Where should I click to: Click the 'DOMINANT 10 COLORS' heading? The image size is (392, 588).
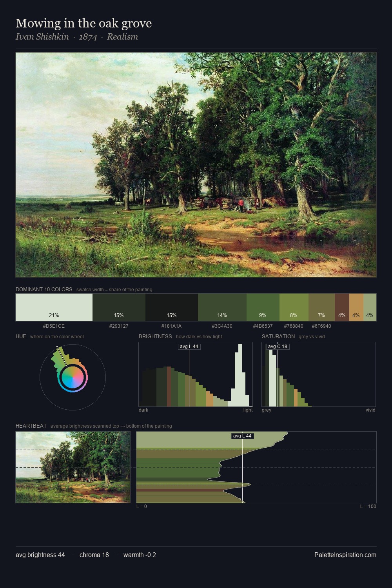[44, 289]
